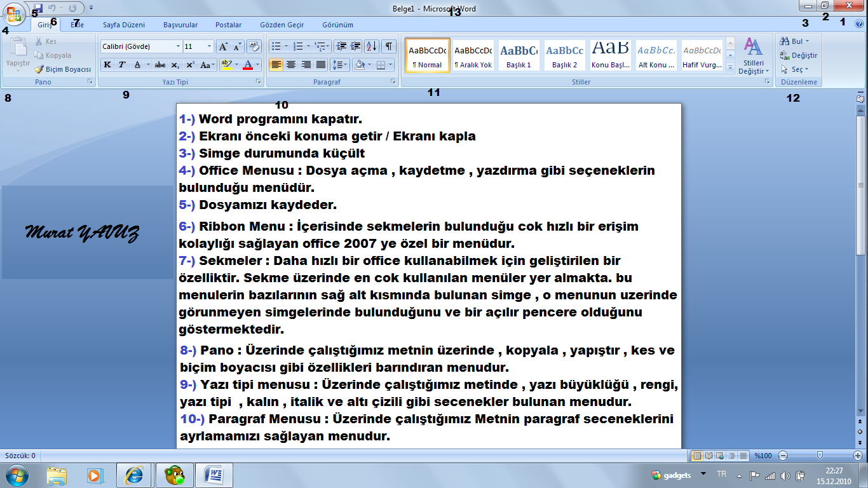Clear formatting with the eraser icon
The image size is (868, 488).
tap(254, 46)
